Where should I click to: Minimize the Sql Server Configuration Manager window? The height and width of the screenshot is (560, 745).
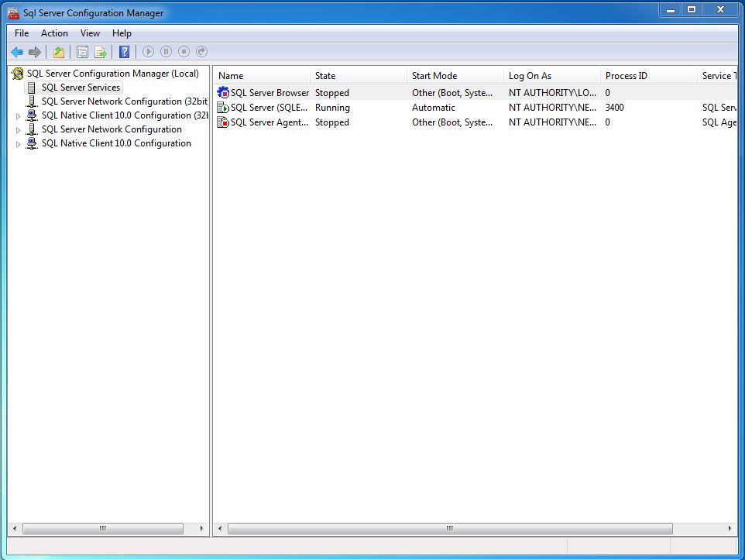pos(671,9)
